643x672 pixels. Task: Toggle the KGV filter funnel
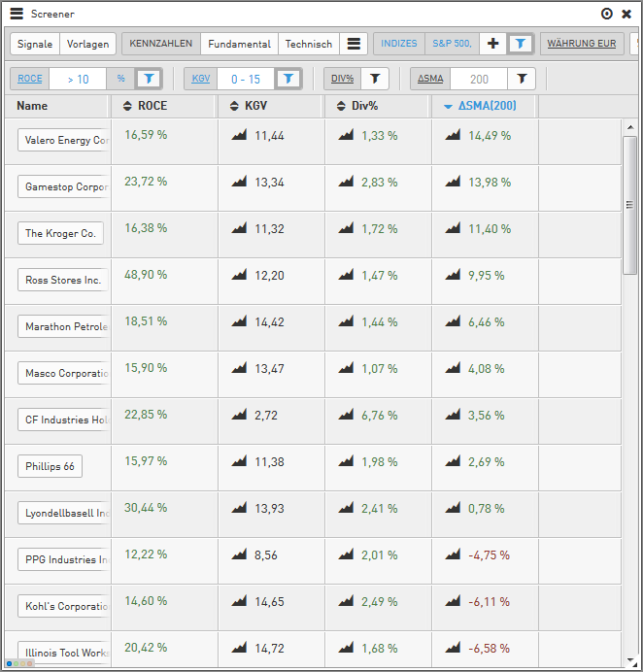288,79
